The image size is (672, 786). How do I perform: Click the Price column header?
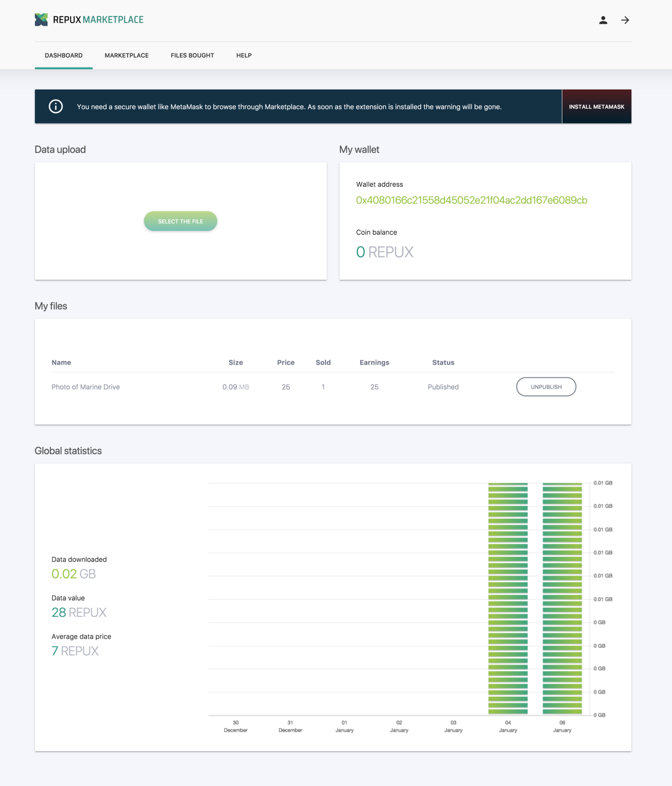tap(286, 362)
